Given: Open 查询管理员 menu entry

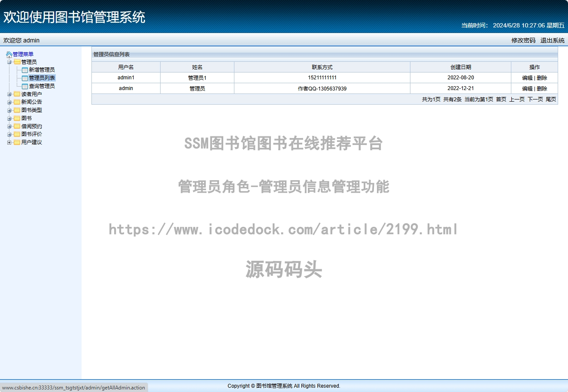Looking at the screenshot, I should [42, 86].
